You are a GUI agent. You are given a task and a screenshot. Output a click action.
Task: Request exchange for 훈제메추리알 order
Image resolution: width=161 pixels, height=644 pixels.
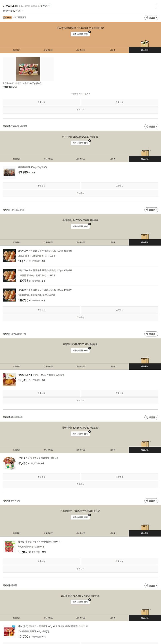tap(119, 186)
